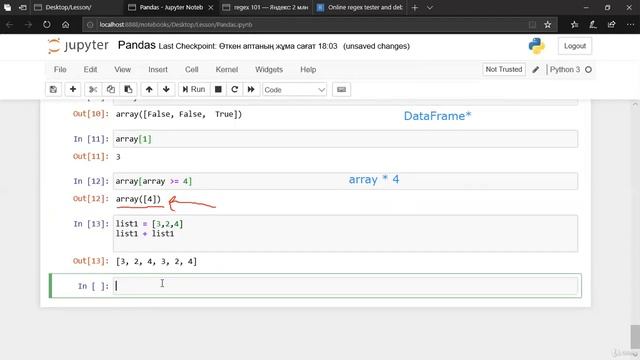
Task: Open the File menu
Action: coord(60,69)
